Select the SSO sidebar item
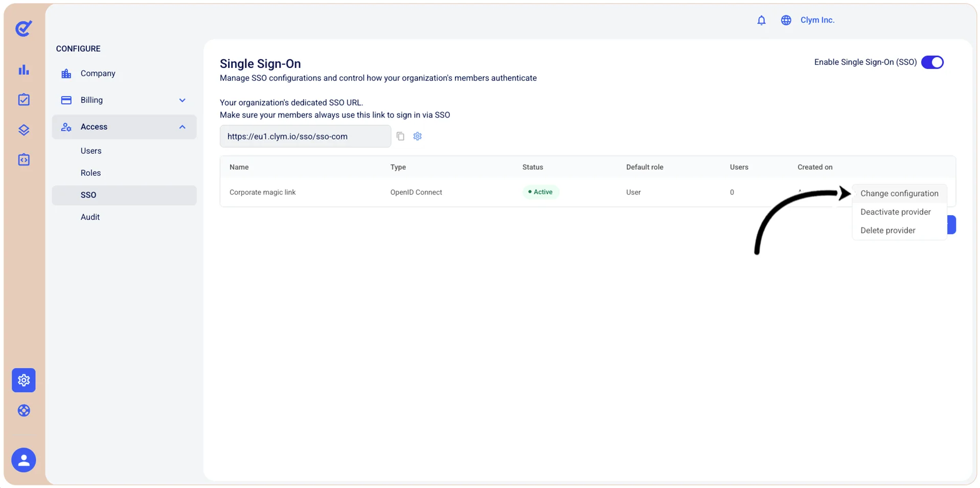 [x=124, y=195]
